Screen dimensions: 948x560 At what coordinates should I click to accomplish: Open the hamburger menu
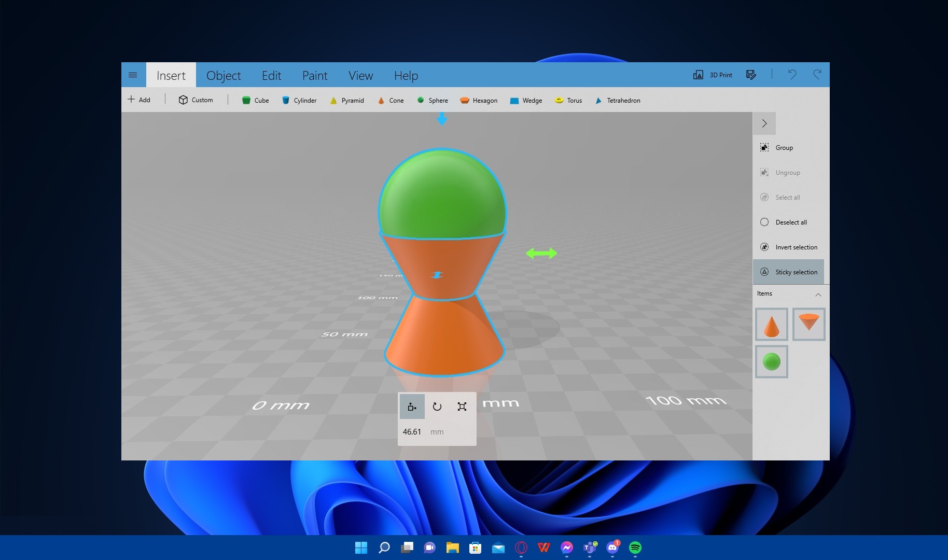click(x=133, y=75)
